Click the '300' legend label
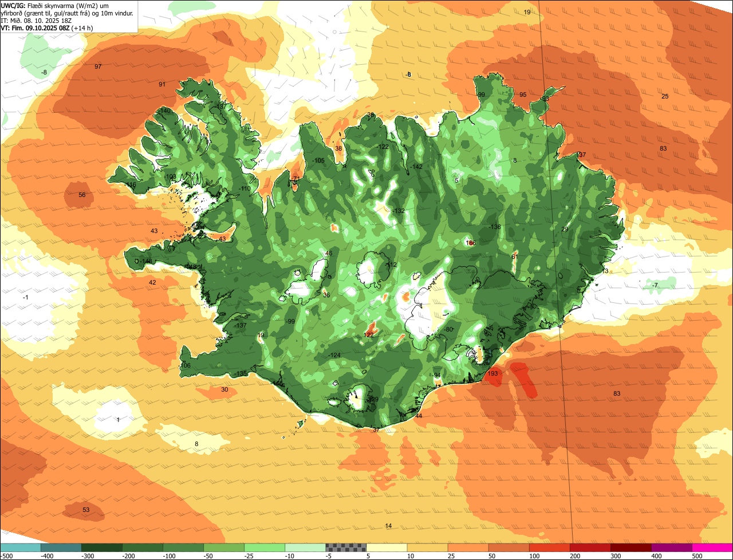Screen dimensions: 733x560 (616, 556)
